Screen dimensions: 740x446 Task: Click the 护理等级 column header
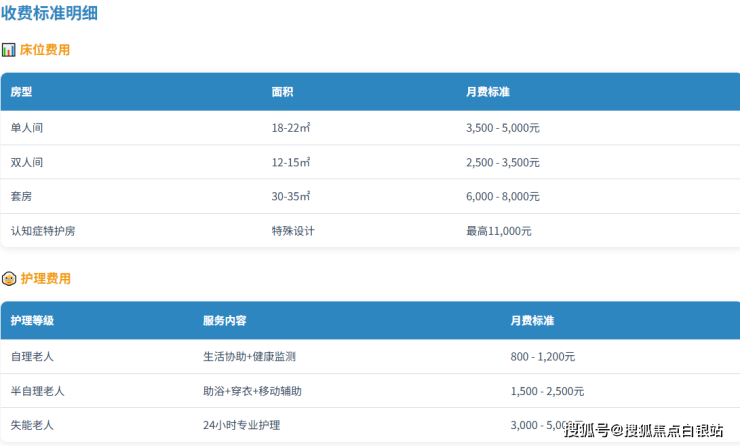click(32, 321)
